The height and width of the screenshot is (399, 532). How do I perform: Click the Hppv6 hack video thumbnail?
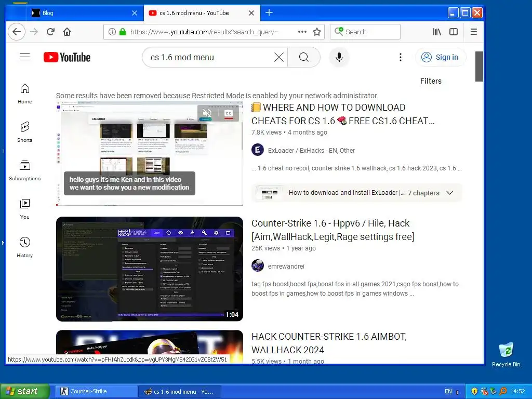coord(150,269)
